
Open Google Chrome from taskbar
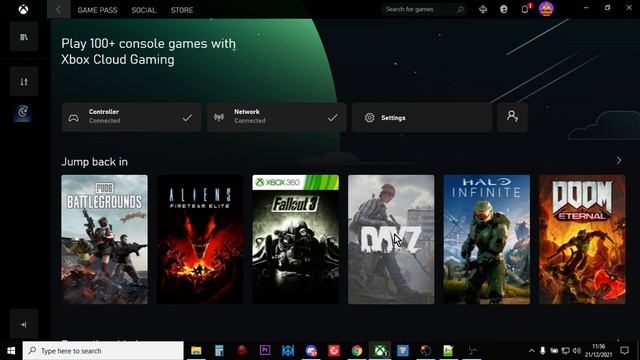(357, 351)
